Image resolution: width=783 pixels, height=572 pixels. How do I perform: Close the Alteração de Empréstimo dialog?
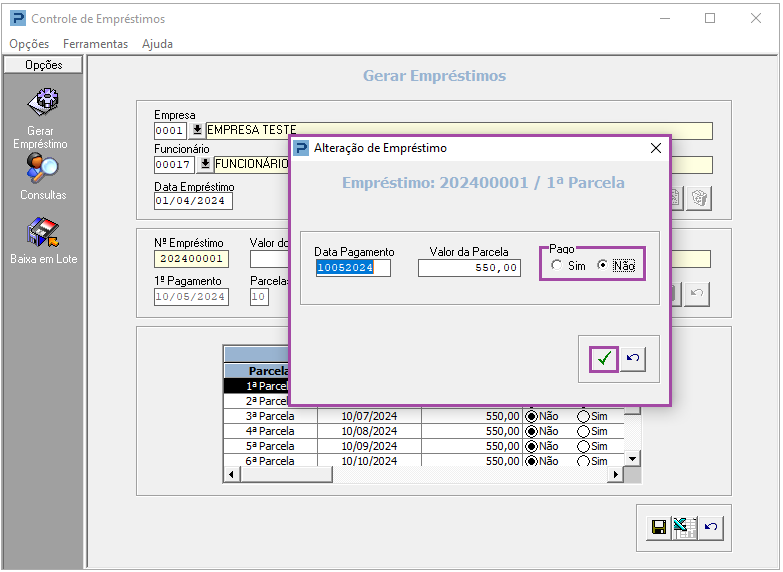coord(656,148)
